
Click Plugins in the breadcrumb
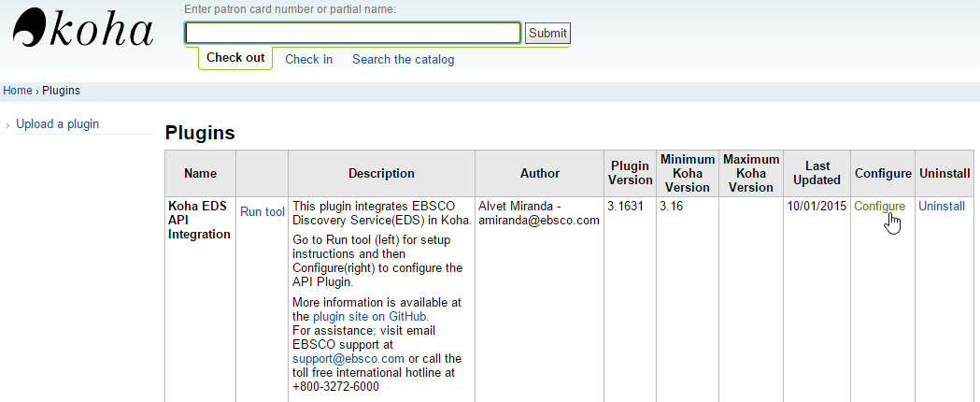(x=62, y=91)
